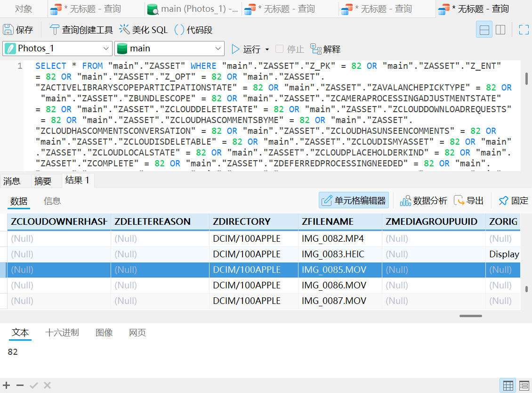
Task: Switch to stacked editor and result layout
Action: click(x=484, y=30)
